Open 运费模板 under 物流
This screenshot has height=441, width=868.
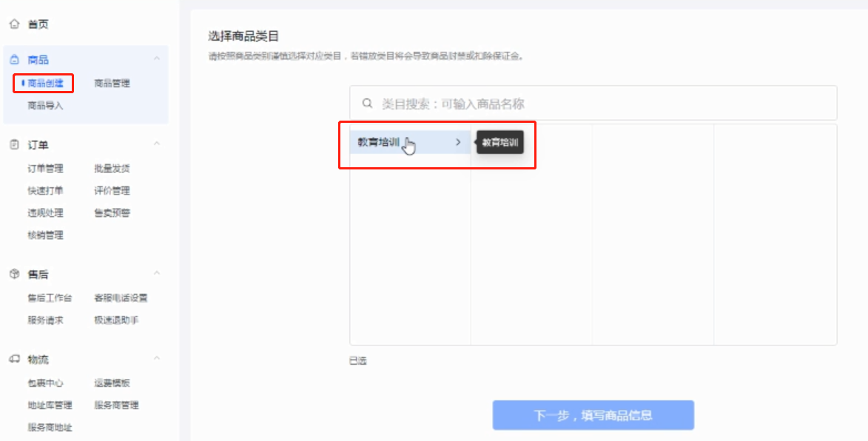point(112,383)
